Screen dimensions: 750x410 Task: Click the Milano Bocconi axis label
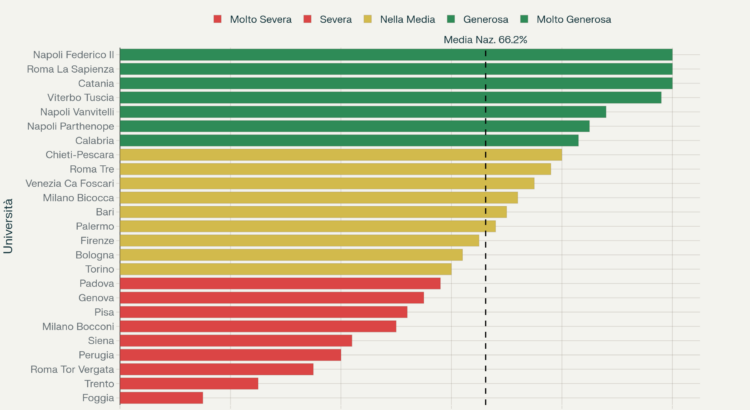click(78, 326)
